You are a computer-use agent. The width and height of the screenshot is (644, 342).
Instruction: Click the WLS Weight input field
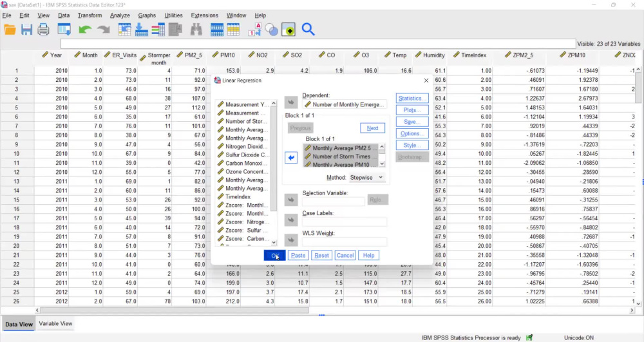[x=344, y=242]
